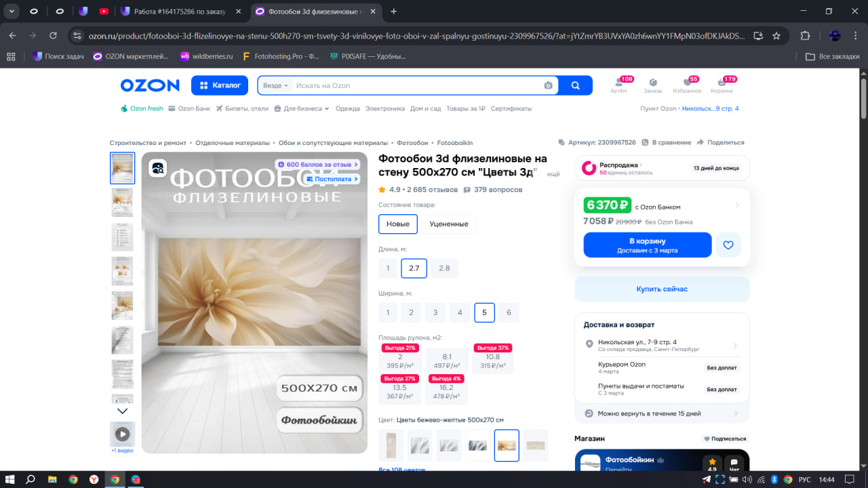Image resolution: width=868 pixels, height=488 pixels.
Task: Open the Windows Start menu
Action: [10, 479]
